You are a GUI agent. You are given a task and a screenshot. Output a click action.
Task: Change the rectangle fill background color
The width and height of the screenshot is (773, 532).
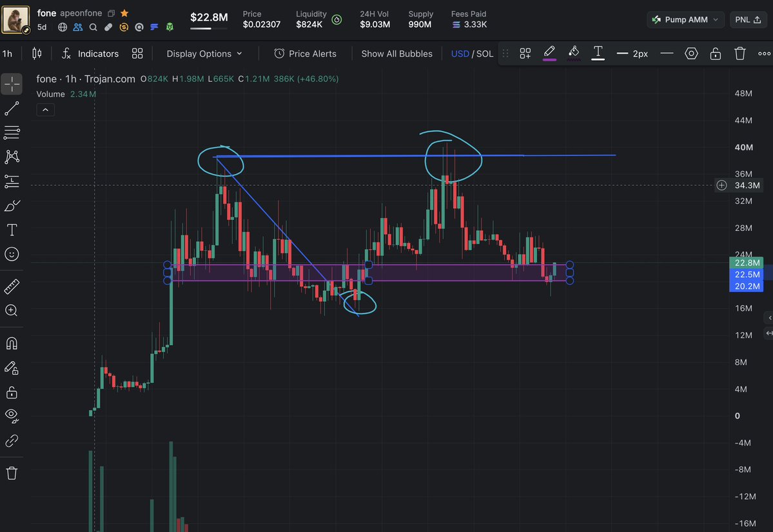(573, 53)
